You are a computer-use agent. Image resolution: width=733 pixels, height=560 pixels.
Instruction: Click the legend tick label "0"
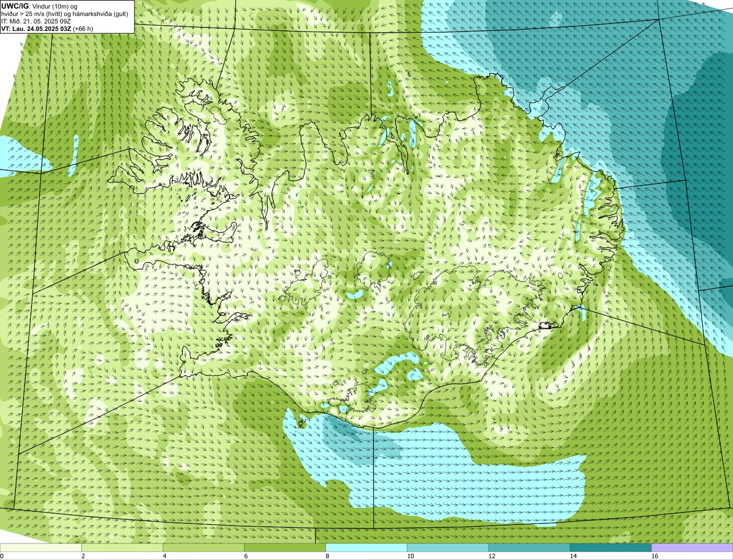point(2,556)
